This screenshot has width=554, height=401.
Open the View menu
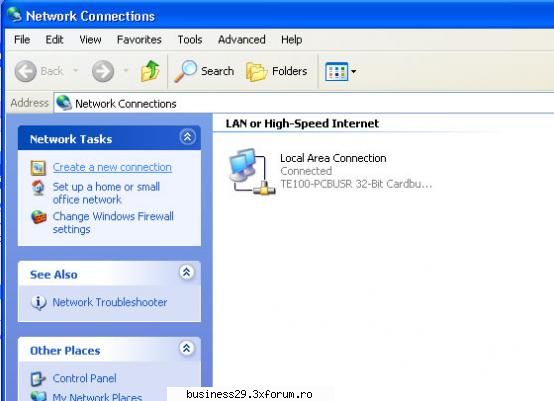pos(90,40)
